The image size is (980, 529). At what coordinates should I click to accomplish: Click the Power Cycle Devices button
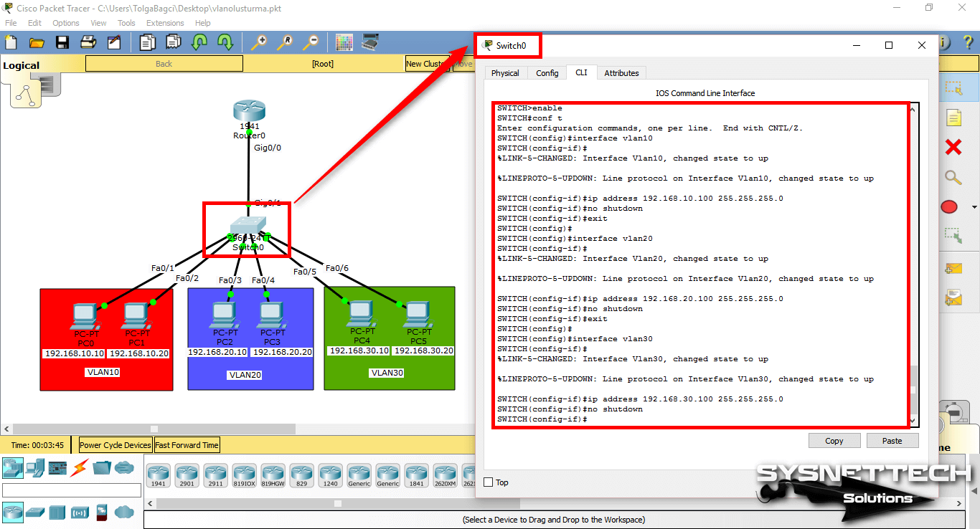click(116, 445)
